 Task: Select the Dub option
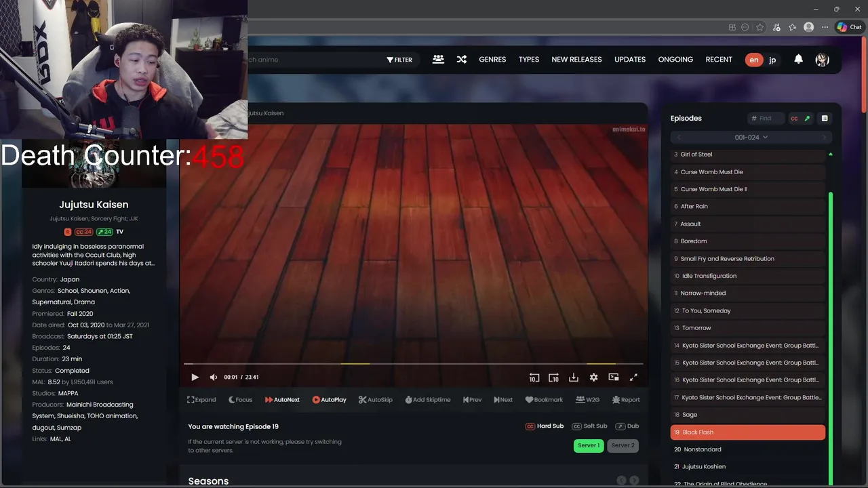pos(627,426)
